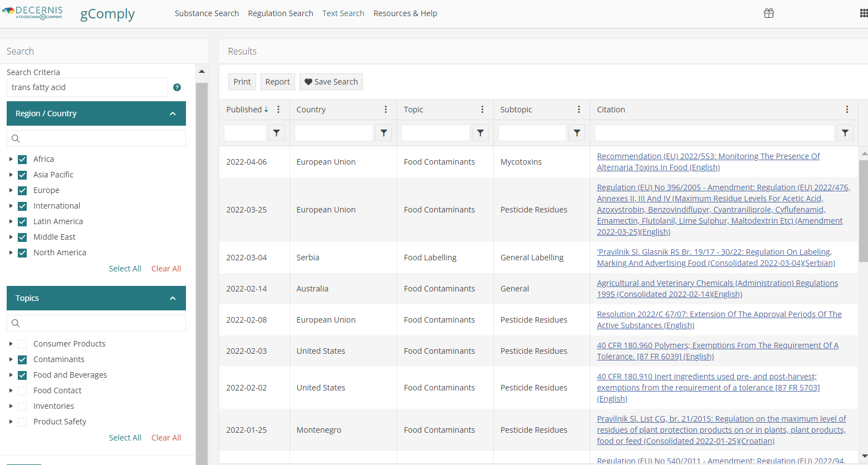This screenshot has height=465, width=868.
Task: Go to Text Search
Action: pyautogui.click(x=343, y=13)
